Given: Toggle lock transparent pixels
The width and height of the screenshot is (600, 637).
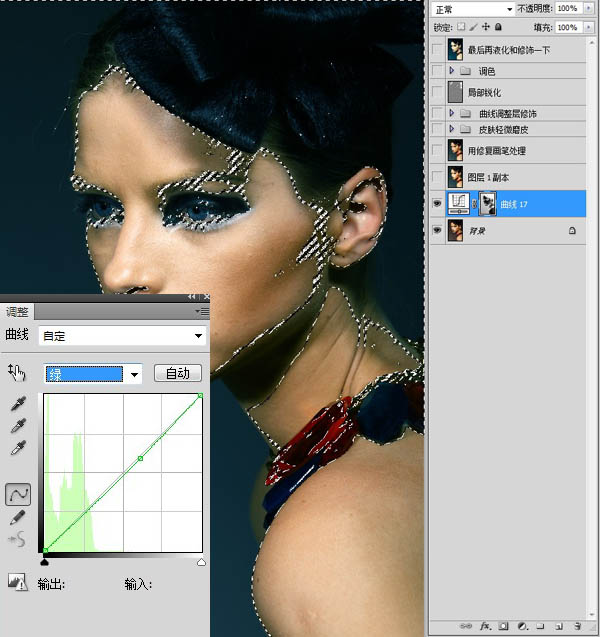Looking at the screenshot, I should (461, 27).
